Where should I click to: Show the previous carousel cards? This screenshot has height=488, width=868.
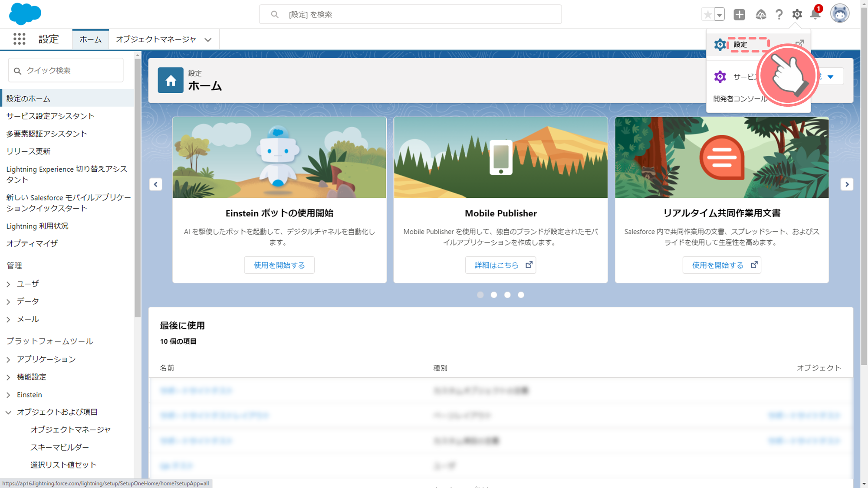pyautogui.click(x=156, y=184)
